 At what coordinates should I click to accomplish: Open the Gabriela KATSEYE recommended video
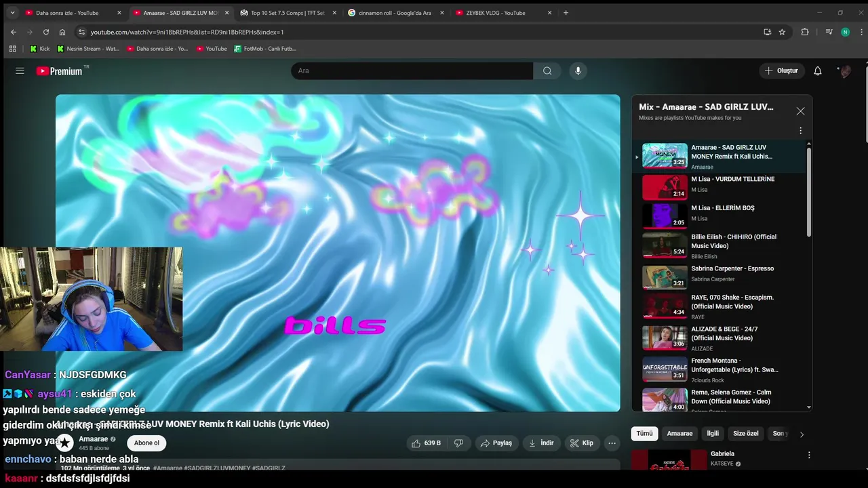pyautogui.click(x=722, y=459)
